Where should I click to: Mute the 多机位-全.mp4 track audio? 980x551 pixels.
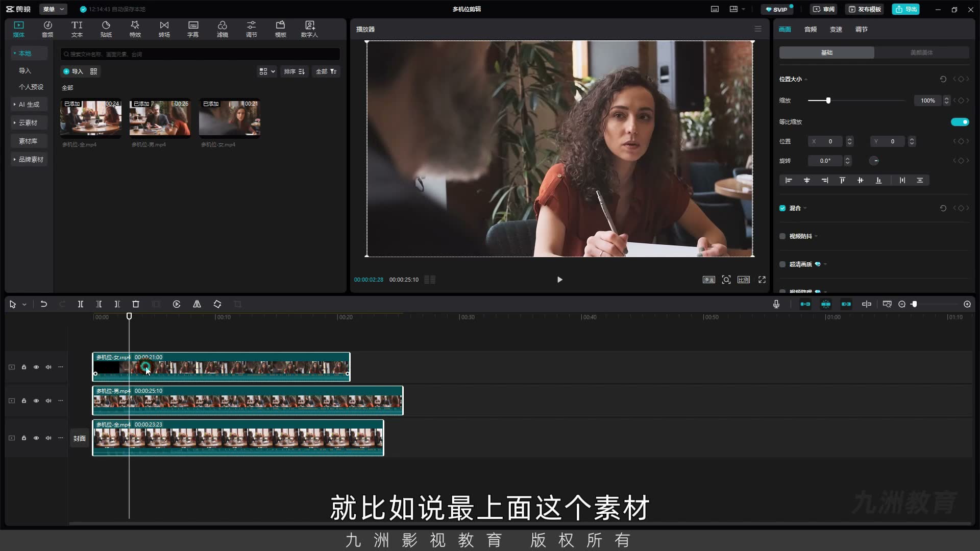click(x=48, y=438)
